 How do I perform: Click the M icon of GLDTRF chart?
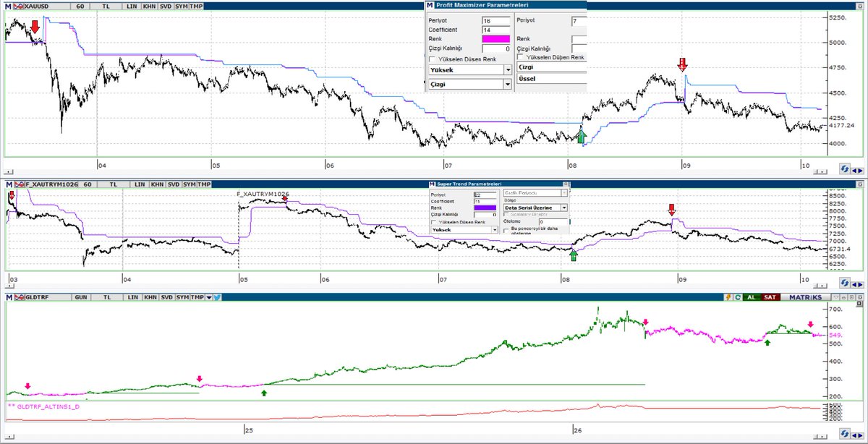(x=9, y=297)
